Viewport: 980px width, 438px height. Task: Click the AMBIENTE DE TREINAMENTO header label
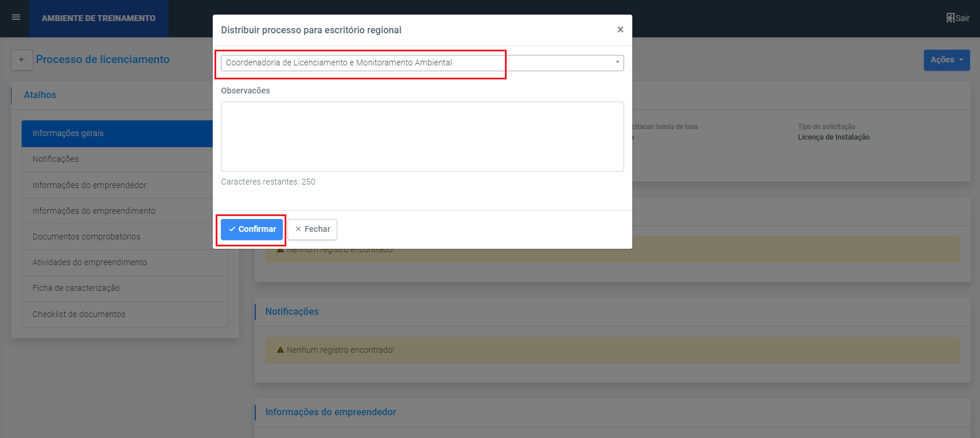coord(98,18)
